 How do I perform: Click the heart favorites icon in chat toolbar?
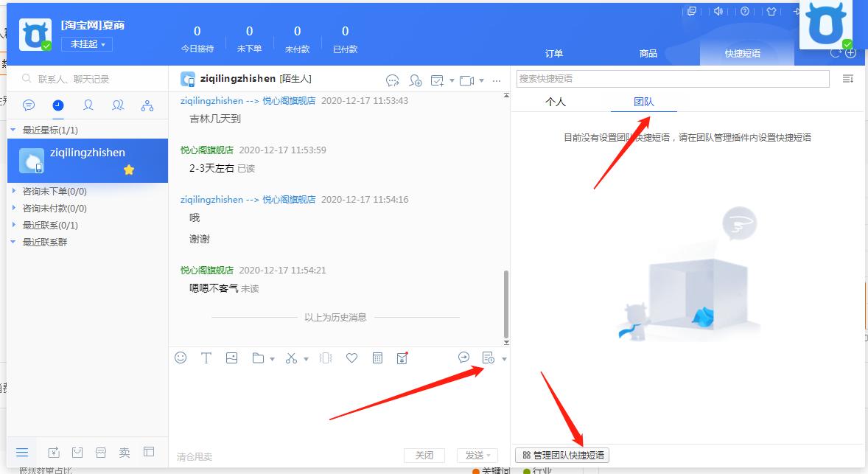[351, 358]
